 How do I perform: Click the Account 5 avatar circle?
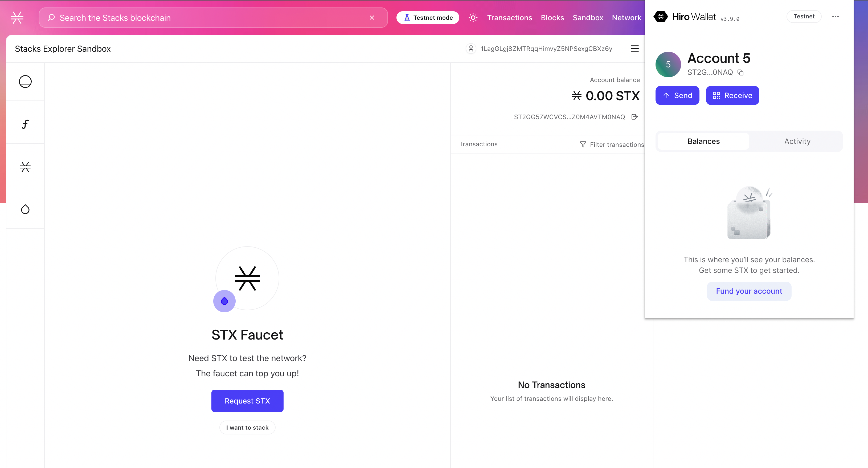pyautogui.click(x=668, y=64)
